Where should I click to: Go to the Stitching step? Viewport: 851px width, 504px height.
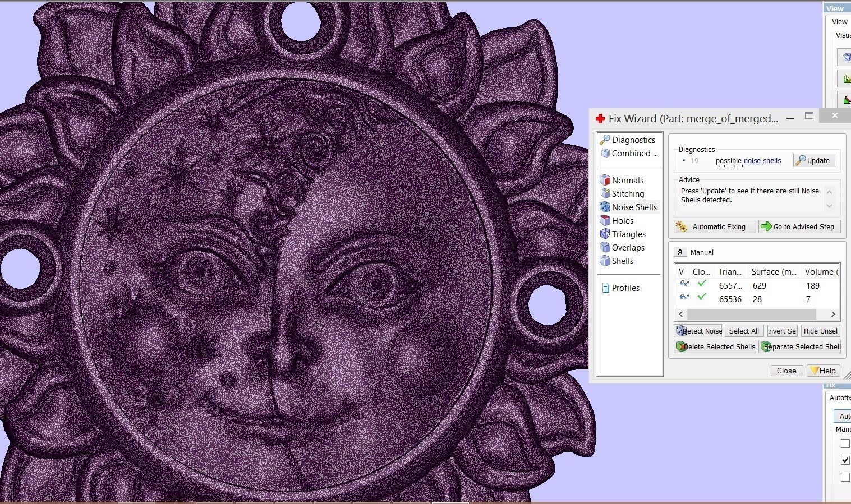[622, 194]
